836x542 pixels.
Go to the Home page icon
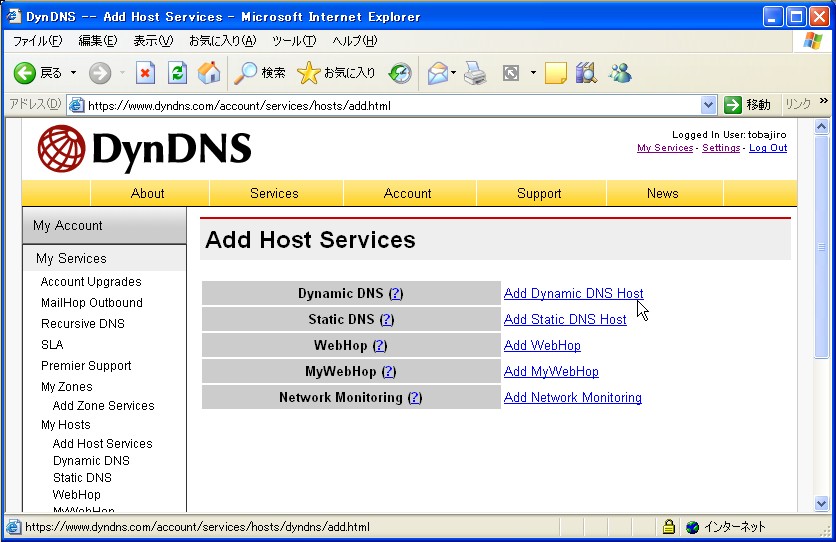pos(209,73)
